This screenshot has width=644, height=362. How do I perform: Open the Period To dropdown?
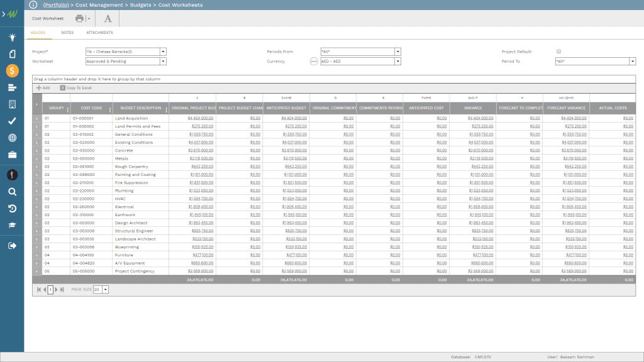point(631,61)
